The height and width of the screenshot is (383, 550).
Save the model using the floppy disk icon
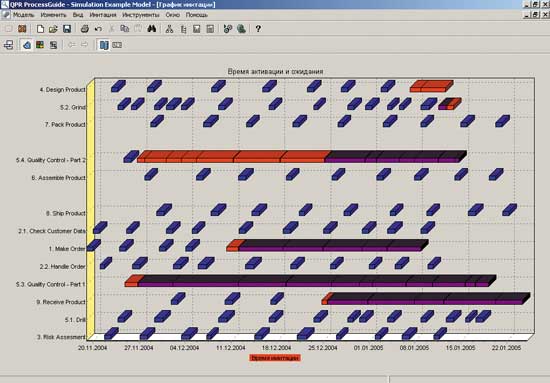(67, 29)
